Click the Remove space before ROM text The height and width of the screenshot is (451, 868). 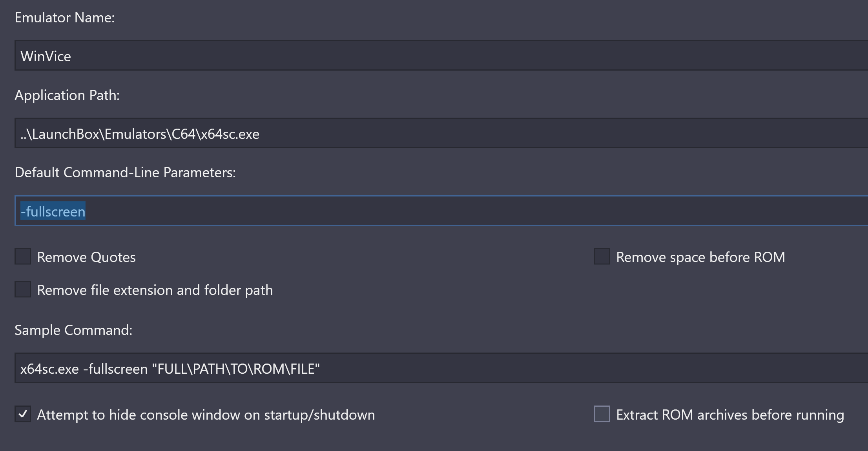click(x=700, y=257)
